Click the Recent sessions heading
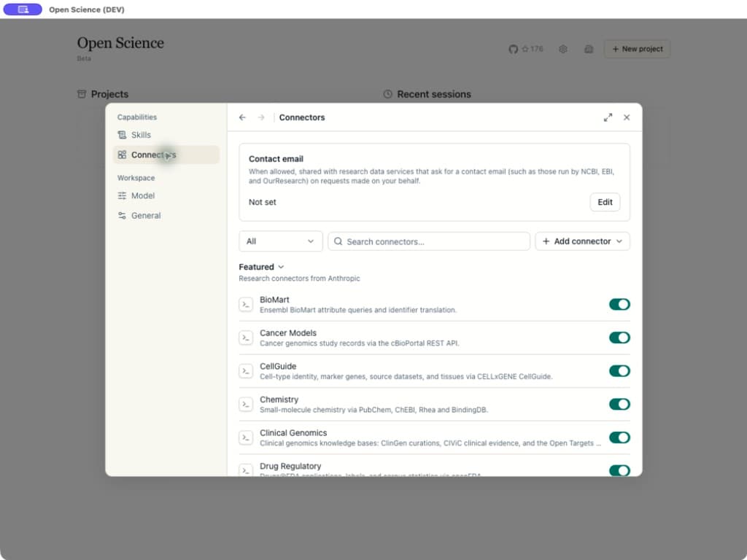 point(434,94)
